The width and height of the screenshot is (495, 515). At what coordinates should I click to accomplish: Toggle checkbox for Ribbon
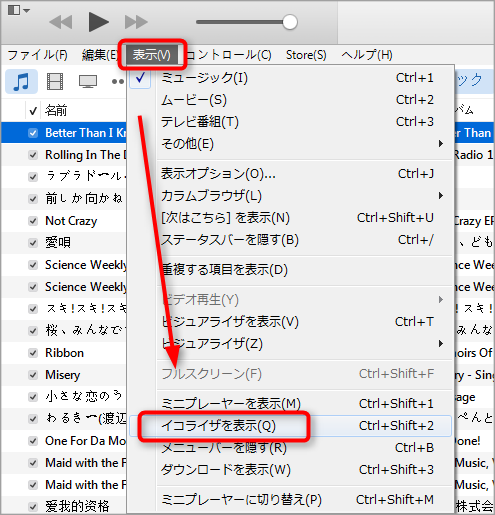[33, 353]
